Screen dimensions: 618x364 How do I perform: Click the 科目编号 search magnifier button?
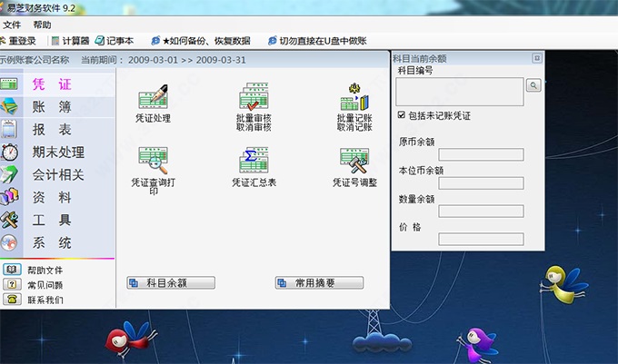click(x=533, y=85)
